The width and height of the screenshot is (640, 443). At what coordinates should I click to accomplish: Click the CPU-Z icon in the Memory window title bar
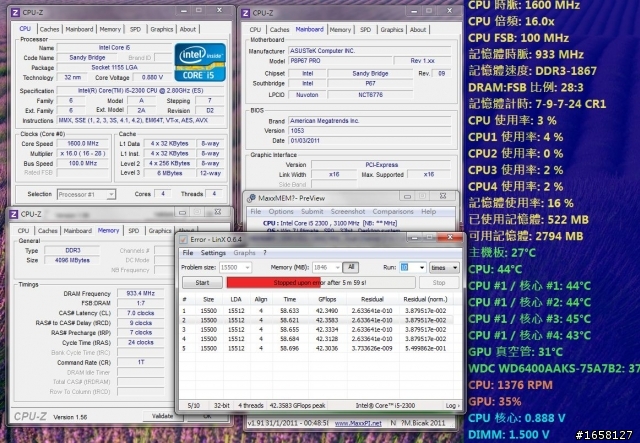click(13, 214)
